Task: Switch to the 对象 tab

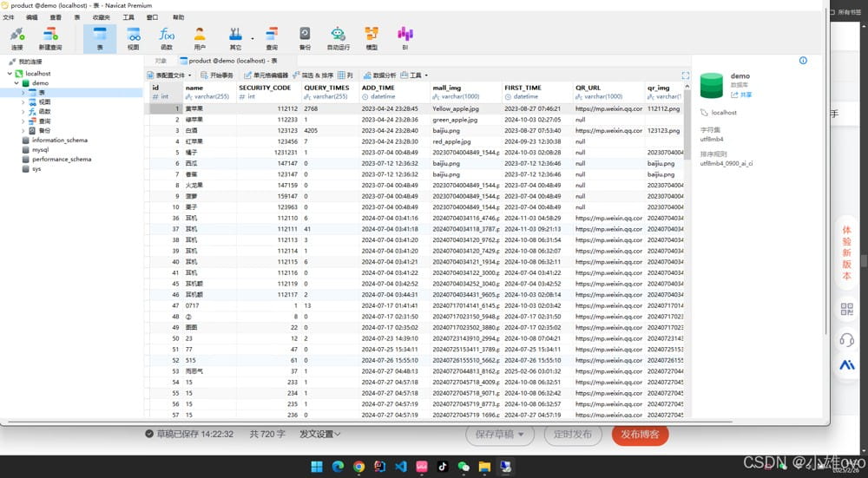Action: 161,61
